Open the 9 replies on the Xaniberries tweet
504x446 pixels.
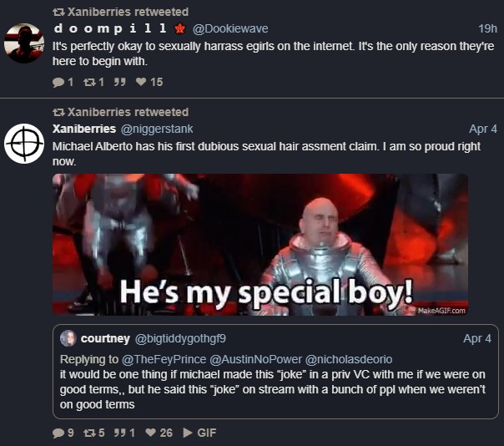[63, 433]
